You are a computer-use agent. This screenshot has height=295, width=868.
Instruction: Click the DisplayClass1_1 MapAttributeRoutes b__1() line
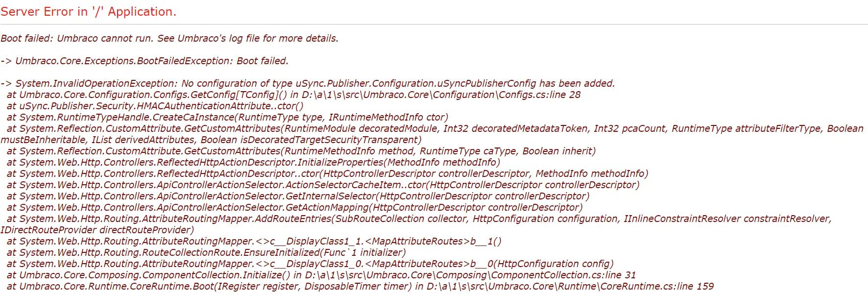pyautogui.click(x=254, y=241)
